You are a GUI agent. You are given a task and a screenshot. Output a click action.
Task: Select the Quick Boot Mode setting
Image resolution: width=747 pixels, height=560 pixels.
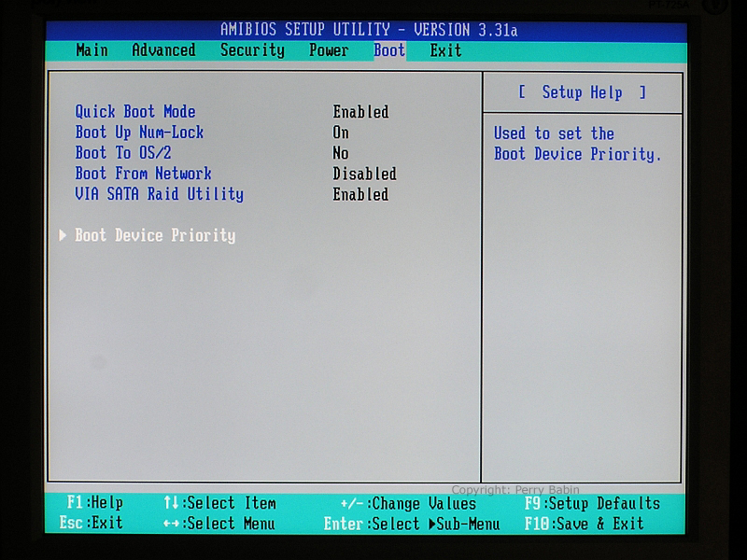[x=135, y=111]
